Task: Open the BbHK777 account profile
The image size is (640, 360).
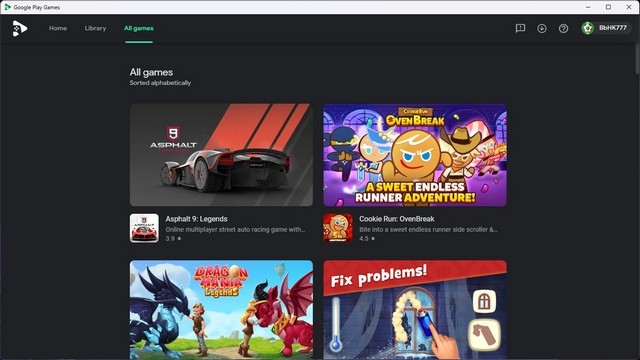Action: [606, 28]
